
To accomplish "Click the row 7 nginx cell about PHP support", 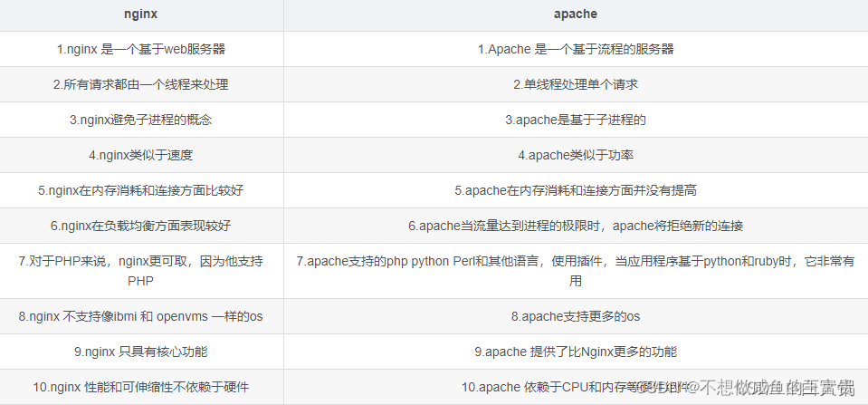I will point(141,271).
